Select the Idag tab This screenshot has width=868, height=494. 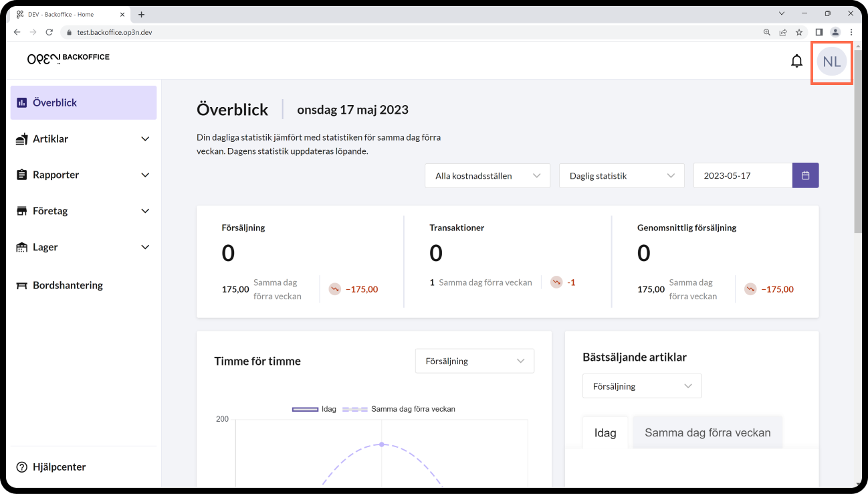(605, 432)
